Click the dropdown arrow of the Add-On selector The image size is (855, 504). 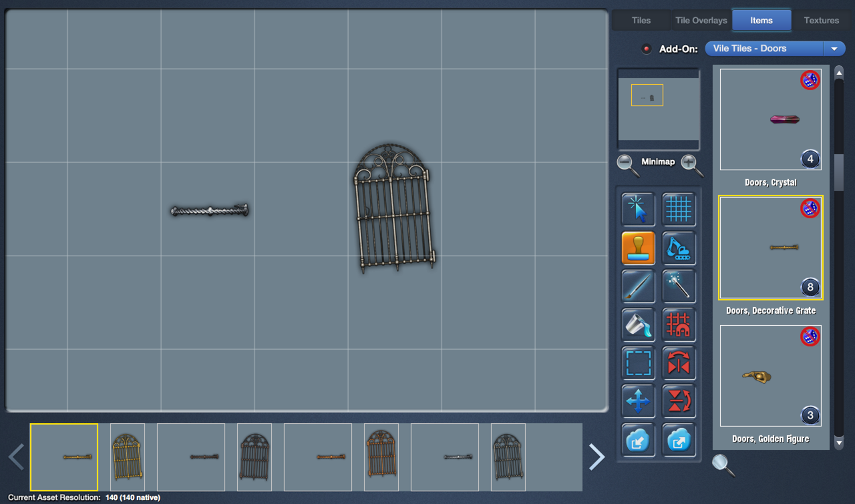[834, 49]
